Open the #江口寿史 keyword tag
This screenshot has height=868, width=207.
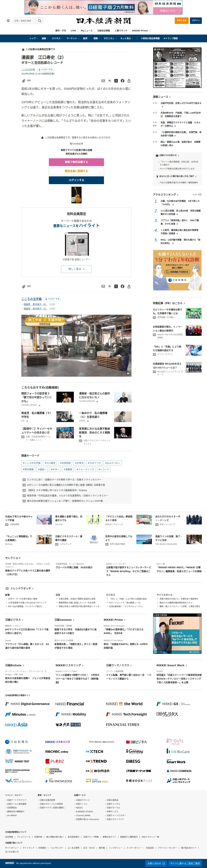click(50, 463)
